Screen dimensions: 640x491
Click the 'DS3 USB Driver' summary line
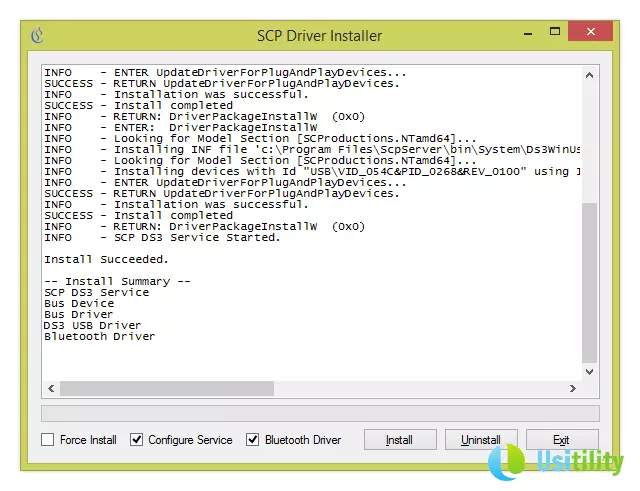coord(92,326)
